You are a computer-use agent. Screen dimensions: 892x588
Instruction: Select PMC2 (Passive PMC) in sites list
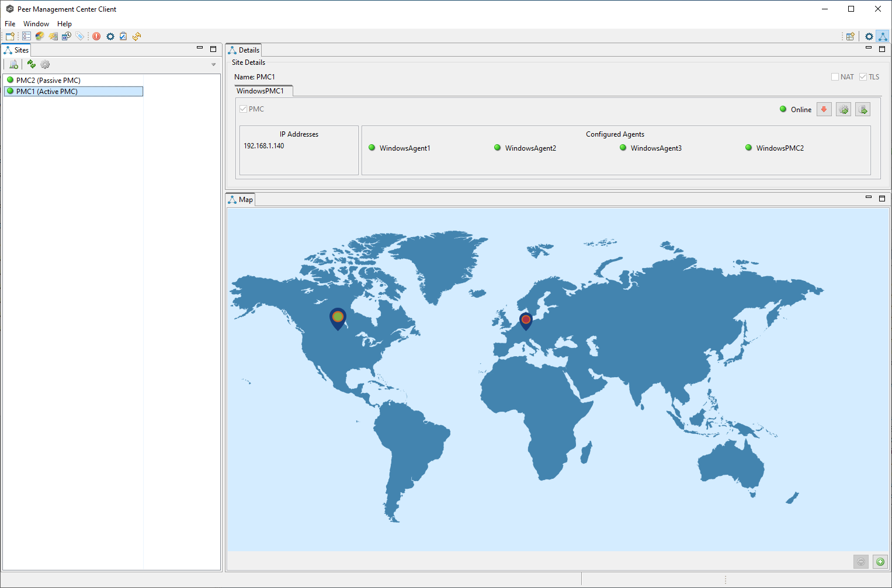pos(48,81)
